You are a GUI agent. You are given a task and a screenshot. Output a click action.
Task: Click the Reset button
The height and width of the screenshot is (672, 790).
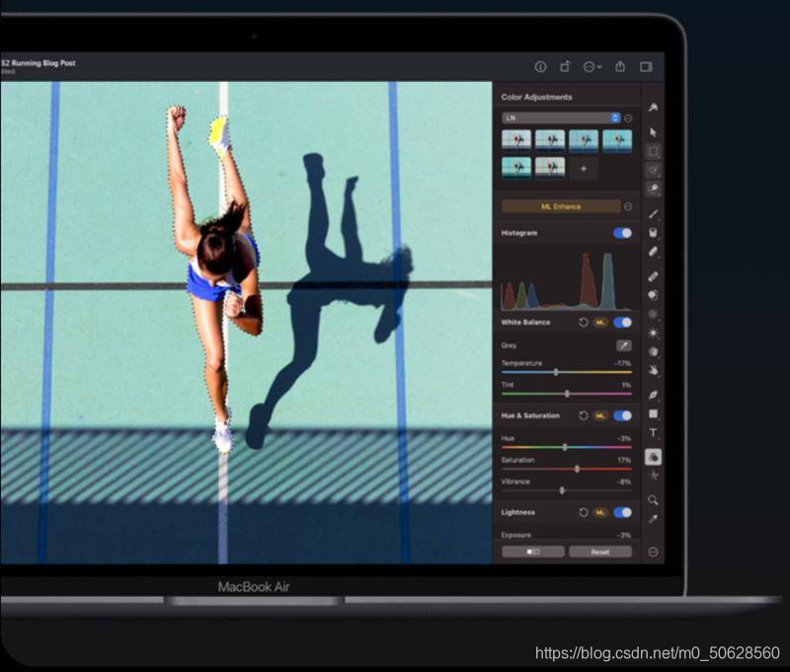click(x=600, y=552)
